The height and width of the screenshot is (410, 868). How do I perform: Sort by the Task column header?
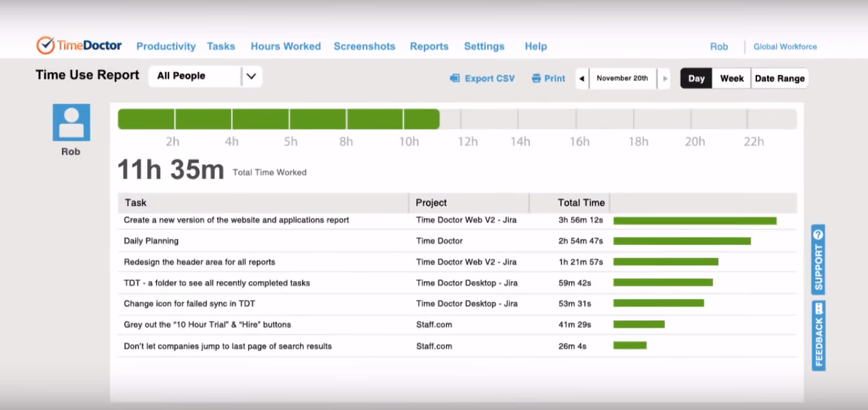pos(136,202)
